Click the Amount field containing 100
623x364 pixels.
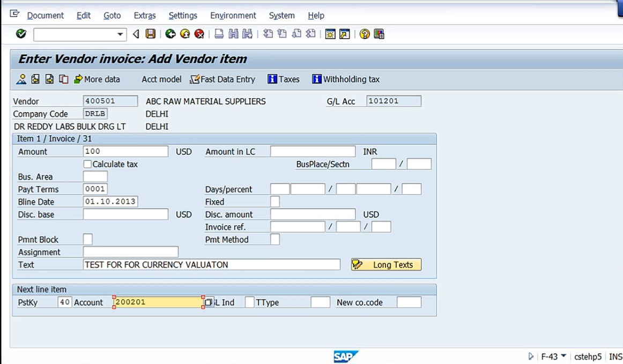125,151
